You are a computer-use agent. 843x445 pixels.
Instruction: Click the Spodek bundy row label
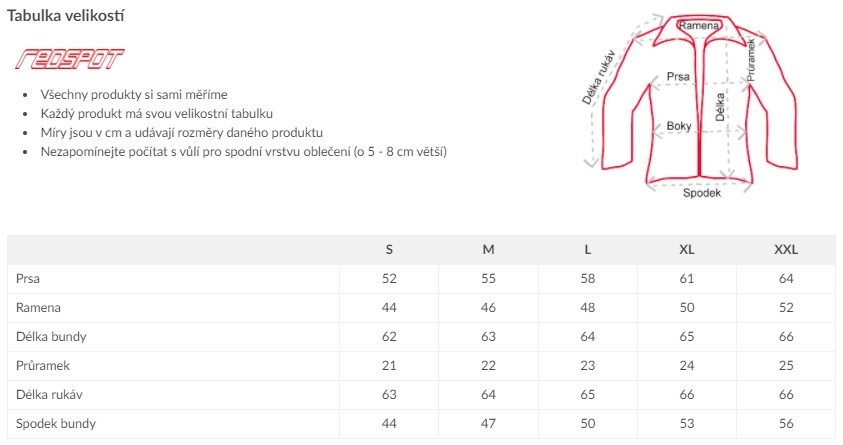tap(56, 424)
